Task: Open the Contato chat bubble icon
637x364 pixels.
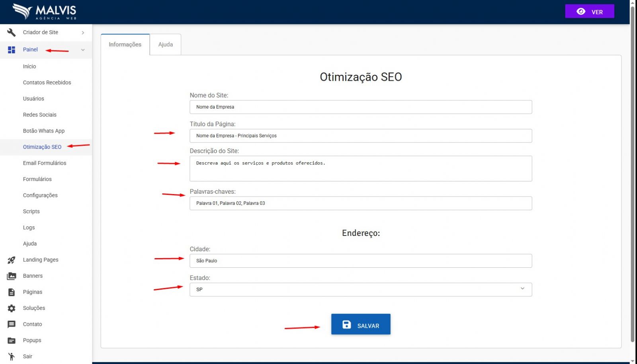Action: pyautogui.click(x=11, y=324)
